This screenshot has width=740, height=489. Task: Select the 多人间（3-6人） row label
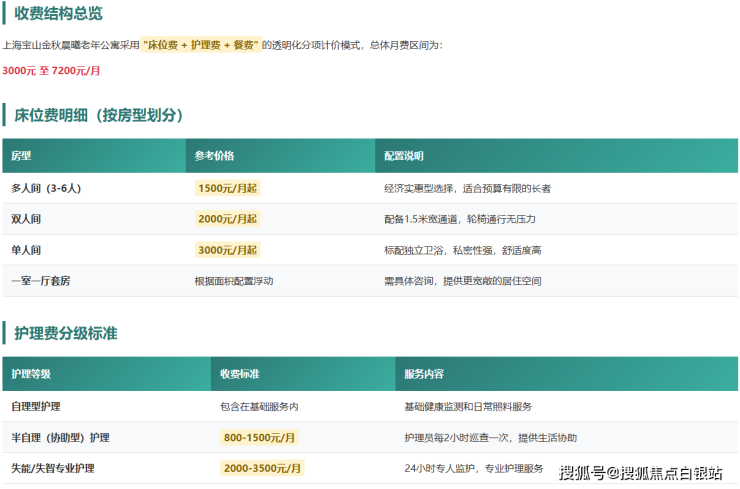(x=46, y=188)
